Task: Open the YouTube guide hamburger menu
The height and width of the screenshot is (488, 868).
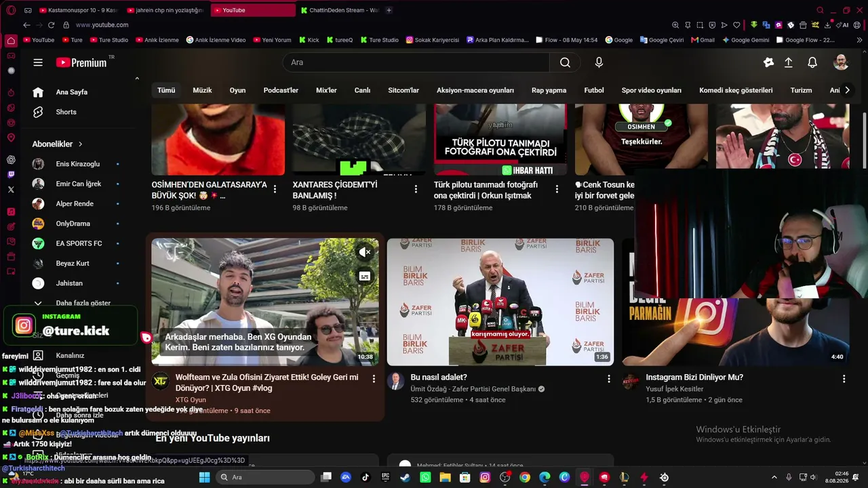Action: click(x=38, y=62)
